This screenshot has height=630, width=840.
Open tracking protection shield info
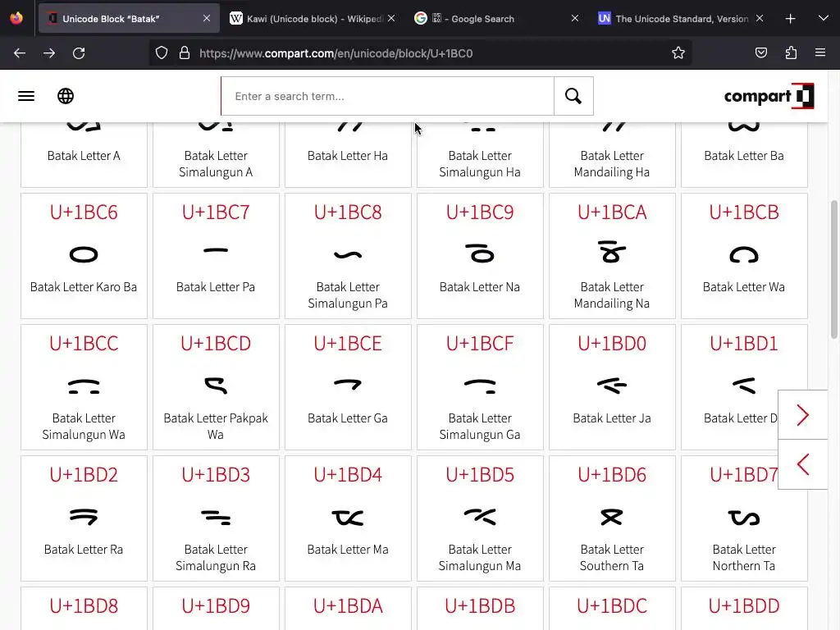click(x=162, y=52)
